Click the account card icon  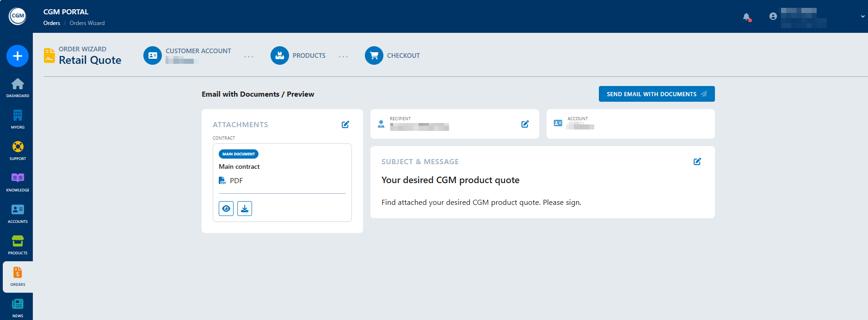point(558,123)
